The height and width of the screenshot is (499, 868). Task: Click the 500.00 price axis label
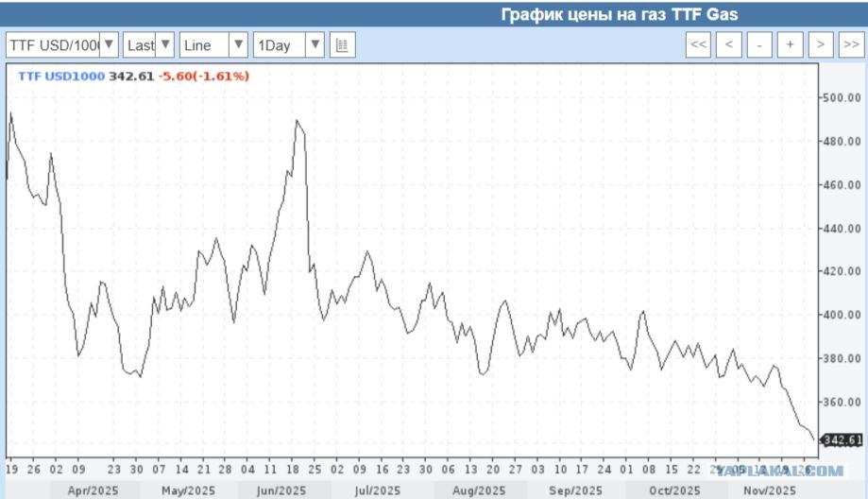pyautogui.click(x=842, y=98)
